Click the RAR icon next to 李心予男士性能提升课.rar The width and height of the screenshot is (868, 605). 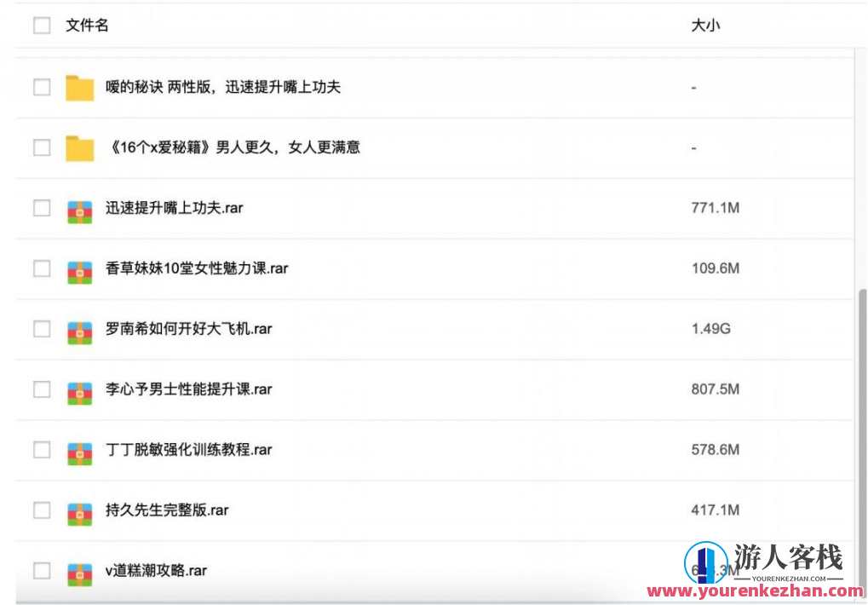tap(79, 389)
